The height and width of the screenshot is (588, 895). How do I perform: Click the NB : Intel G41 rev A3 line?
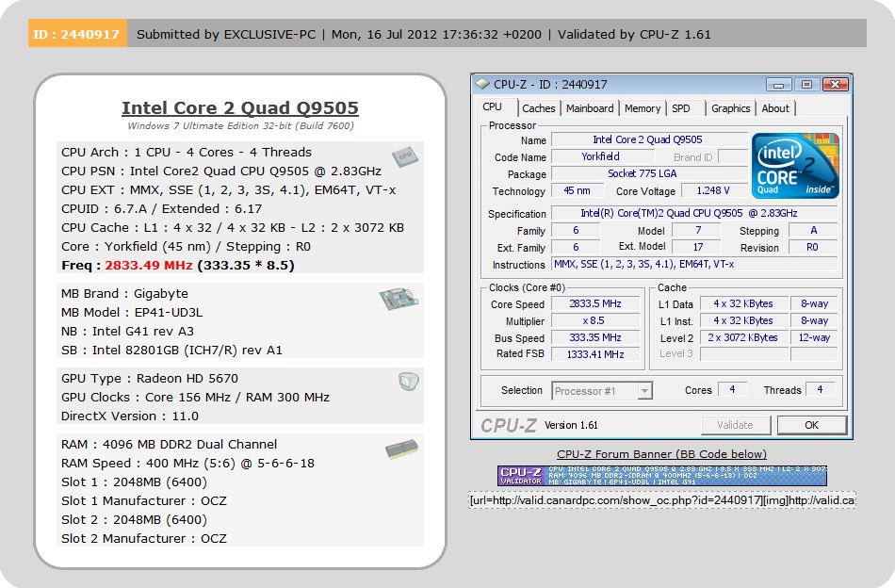[x=127, y=331]
